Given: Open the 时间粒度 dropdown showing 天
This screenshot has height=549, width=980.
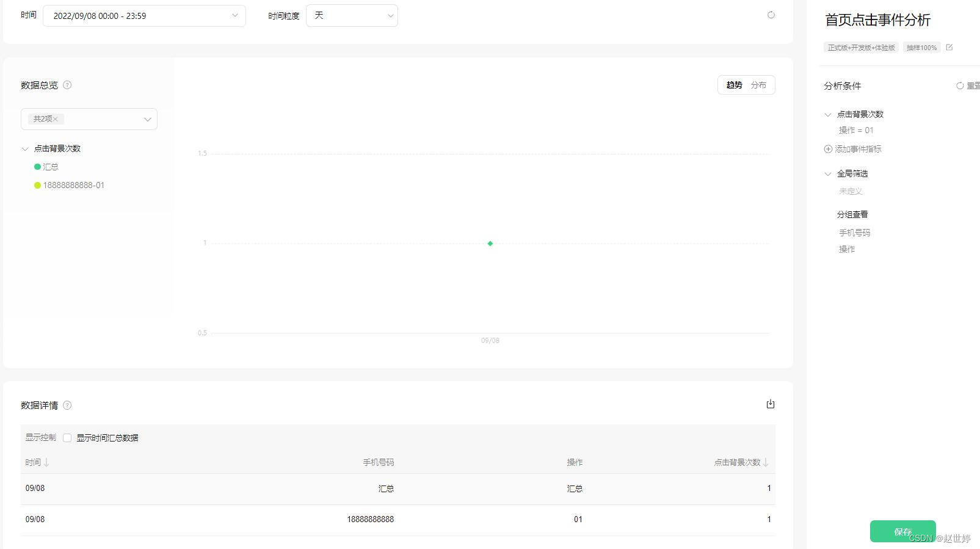Looking at the screenshot, I should pyautogui.click(x=352, y=16).
